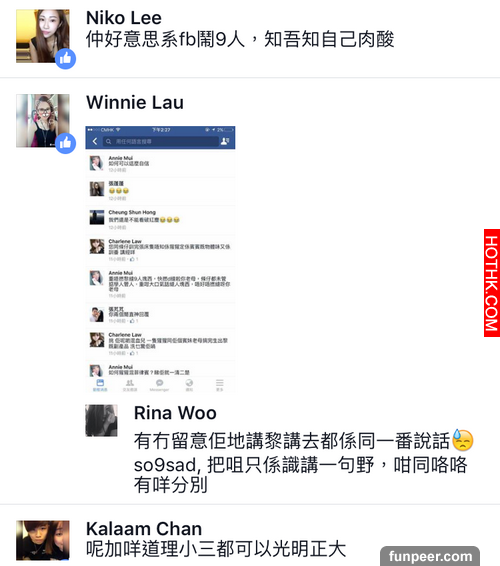This screenshot has width=500, height=566.
Task: Open Rina Woo's profile name
Action: click(x=175, y=413)
